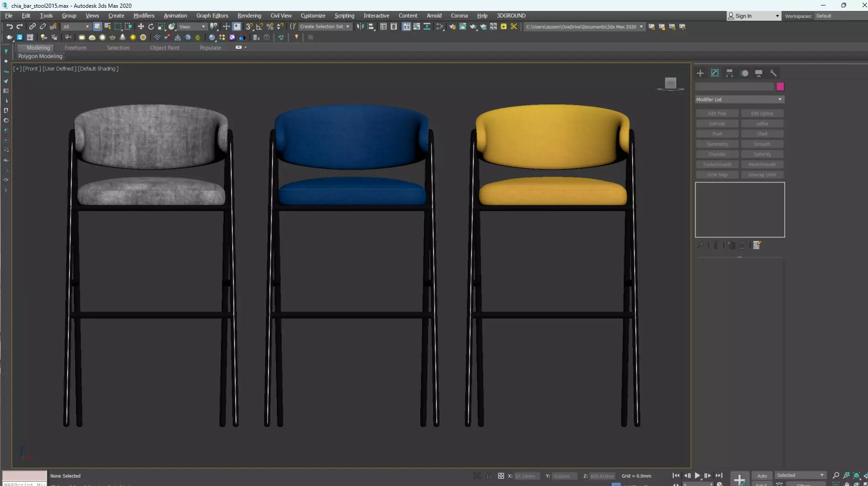Open the Curve Editor icon
This screenshot has width=868, height=486.
(417, 26)
